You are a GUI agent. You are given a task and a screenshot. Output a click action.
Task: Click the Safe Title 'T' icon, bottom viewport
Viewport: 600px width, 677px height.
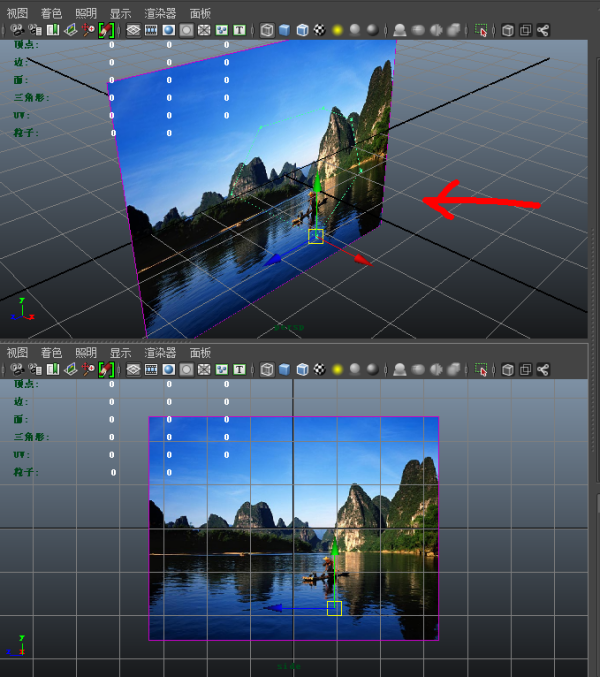click(x=239, y=369)
